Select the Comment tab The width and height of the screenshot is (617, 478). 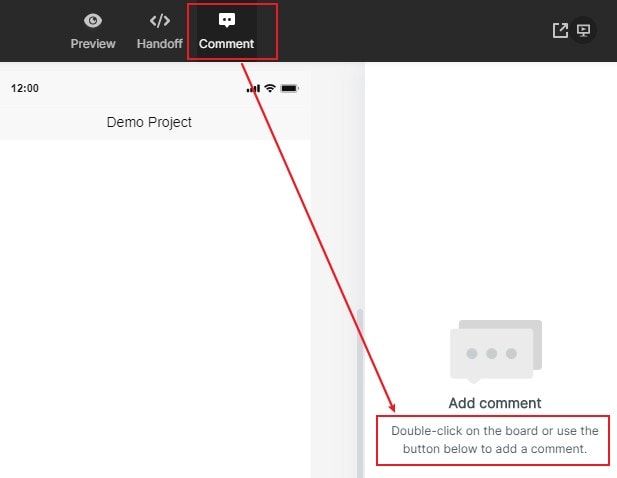pyautogui.click(x=226, y=31)
